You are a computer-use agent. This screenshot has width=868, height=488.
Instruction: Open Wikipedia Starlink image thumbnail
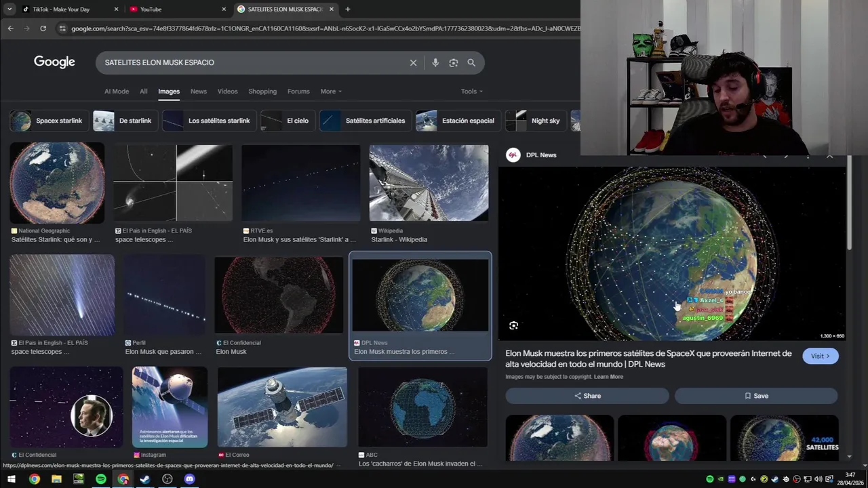point(429,183)
